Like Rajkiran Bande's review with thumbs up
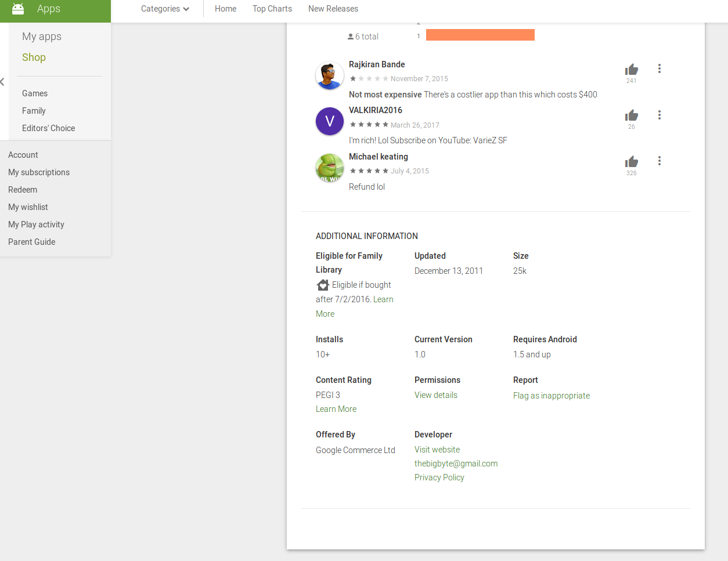 point(631,70)
